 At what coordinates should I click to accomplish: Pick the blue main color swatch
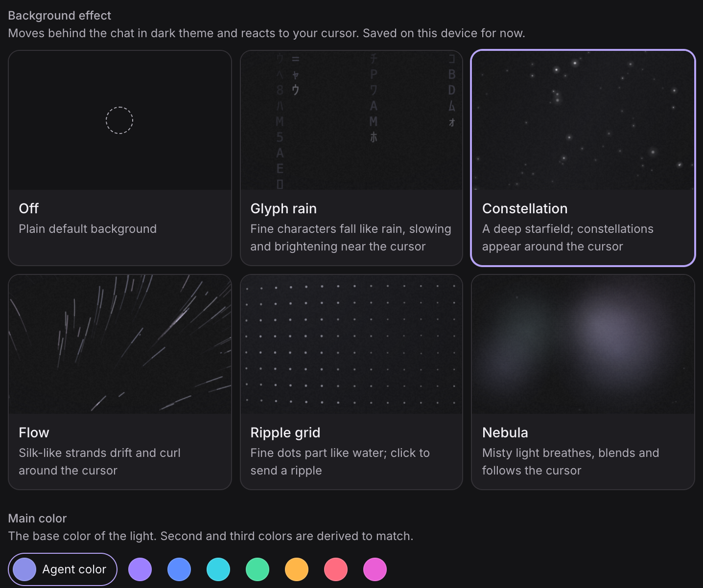(179, 569)
